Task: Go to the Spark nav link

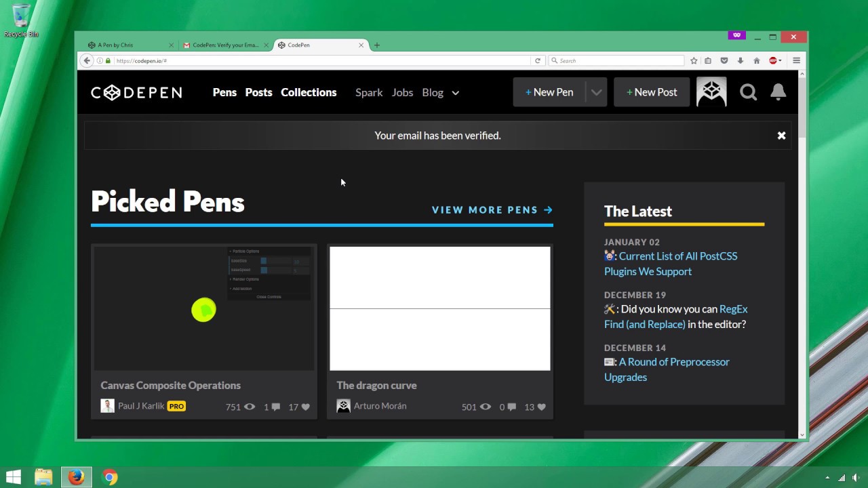Action: point(369,92)
